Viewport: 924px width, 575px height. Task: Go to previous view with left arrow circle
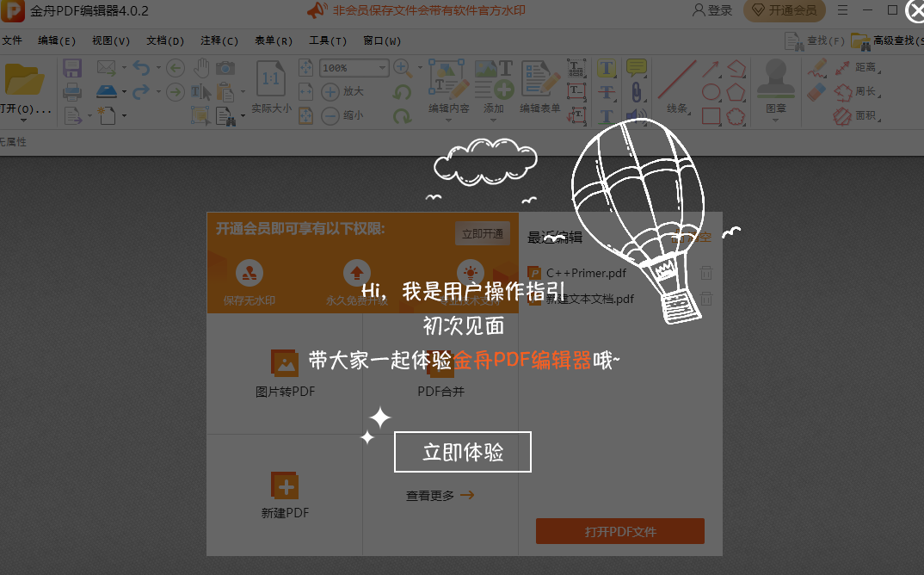click(x=175, y=68)
